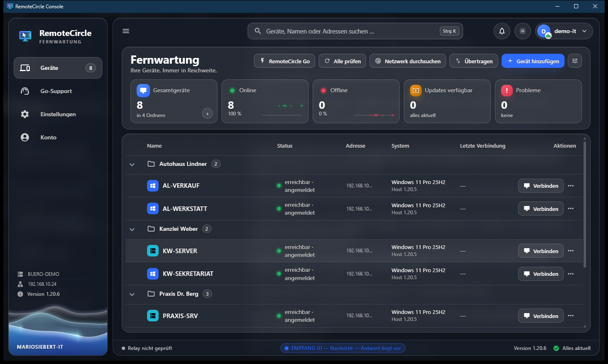Open Einstellungen in the sidebar
Screen dimensions: 608x364
pos(58,114)
